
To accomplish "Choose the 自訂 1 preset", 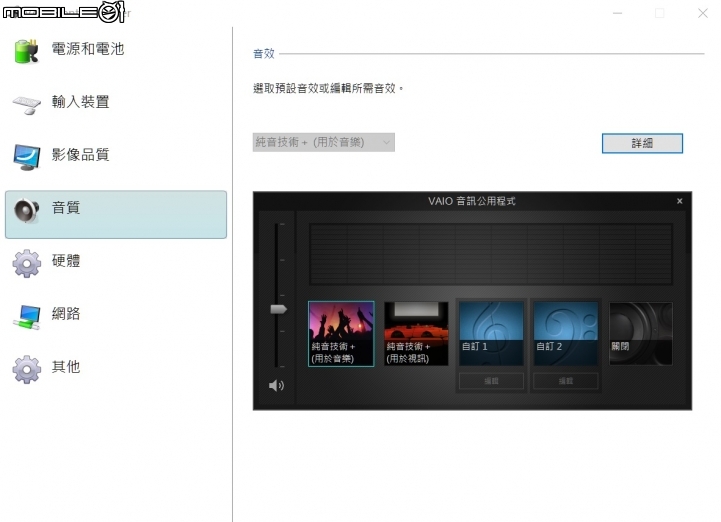I will click(x=491, y=334).
